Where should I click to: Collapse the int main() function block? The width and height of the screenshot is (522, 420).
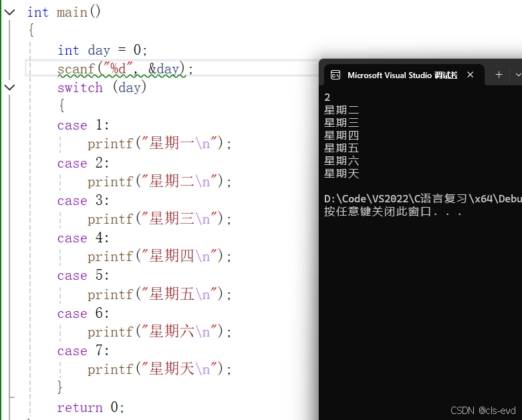pos(9,12)
